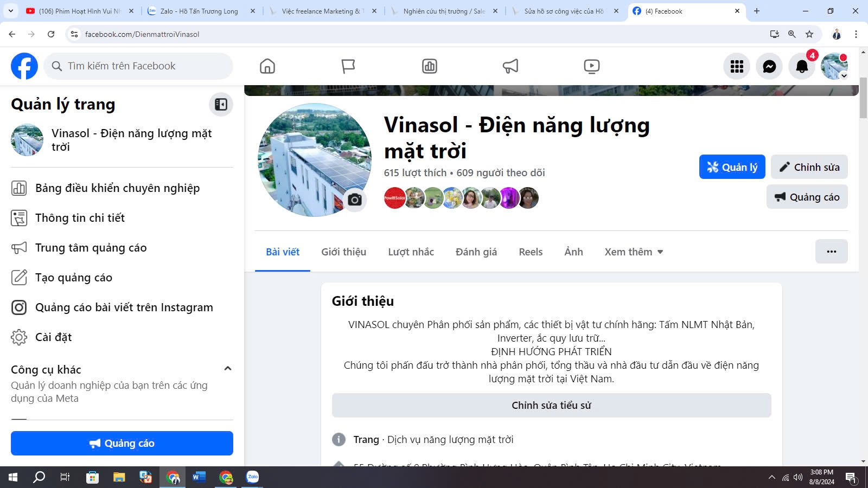The image size is (868, 488).
Task: Open Windows taskbar search
Action: (x=39, y=477)
